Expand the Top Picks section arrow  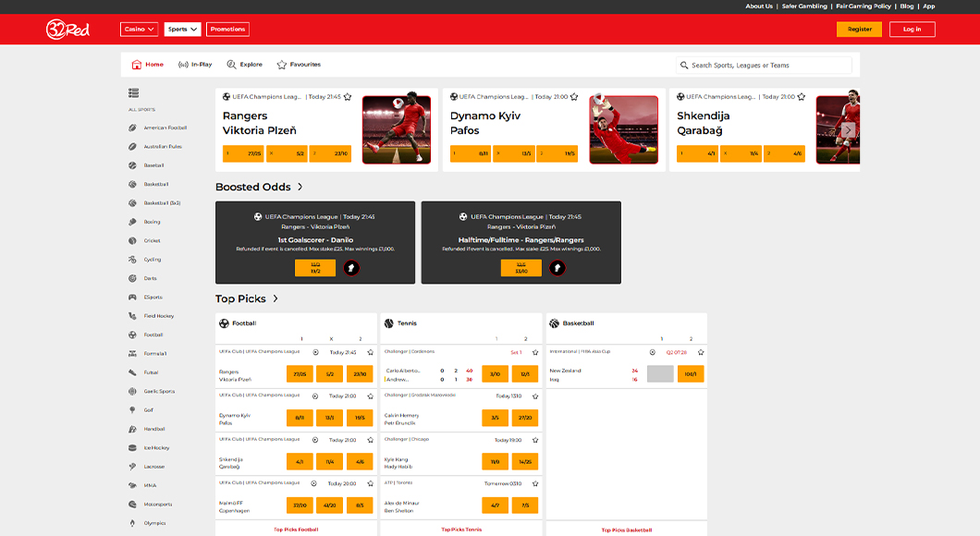click(x=275, y=298)
